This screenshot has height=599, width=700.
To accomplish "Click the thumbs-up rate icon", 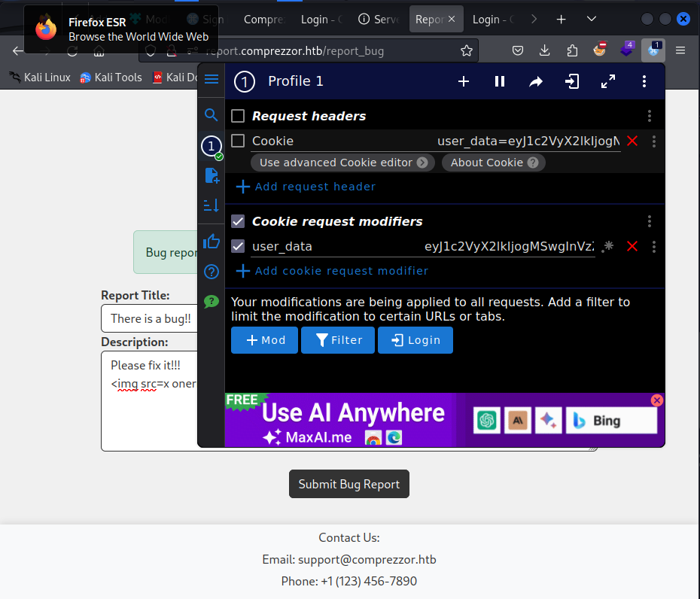I will point(212,242).
